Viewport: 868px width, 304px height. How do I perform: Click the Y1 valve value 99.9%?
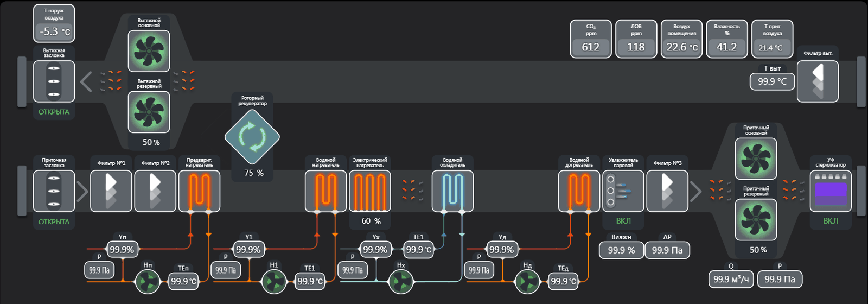248,250
